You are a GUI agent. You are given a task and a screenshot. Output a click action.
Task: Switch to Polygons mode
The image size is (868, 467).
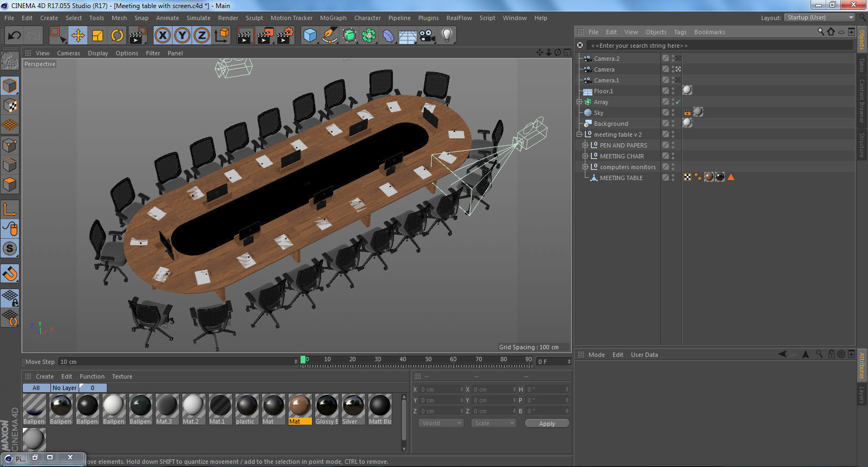(x=10, y=184)
